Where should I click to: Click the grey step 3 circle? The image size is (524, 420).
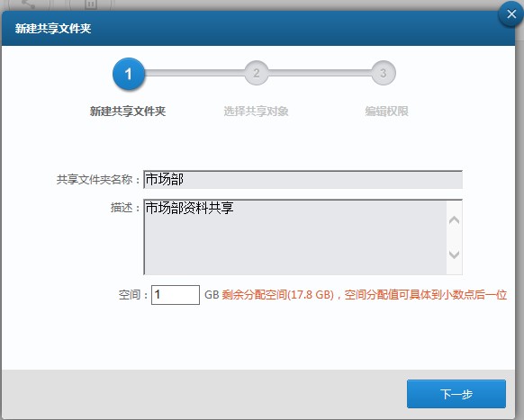(384, 73)
